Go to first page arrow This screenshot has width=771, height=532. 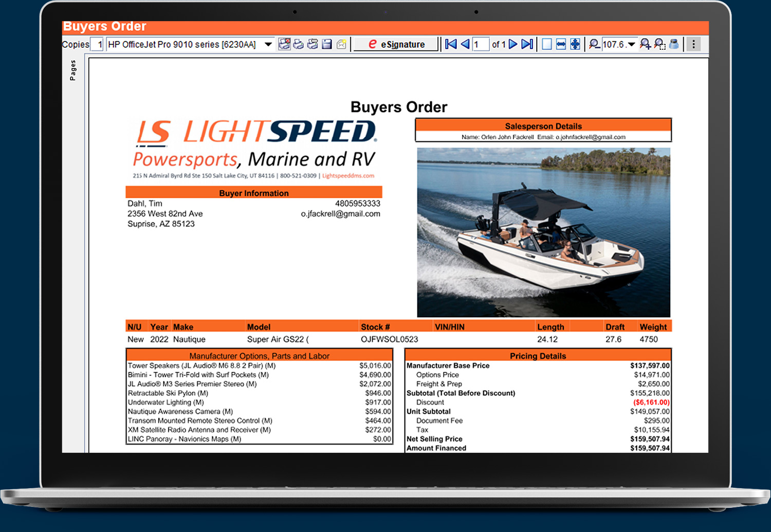[451, 44]
